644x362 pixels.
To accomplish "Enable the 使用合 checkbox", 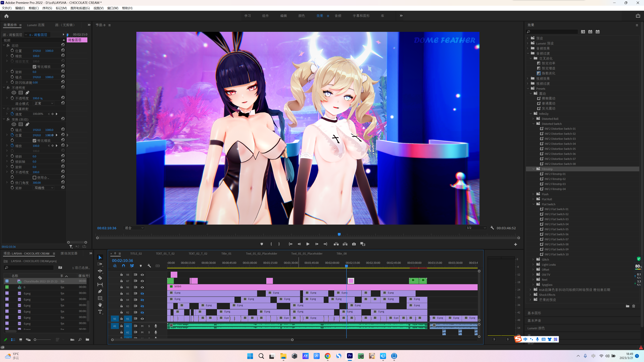I will point(35,178).
